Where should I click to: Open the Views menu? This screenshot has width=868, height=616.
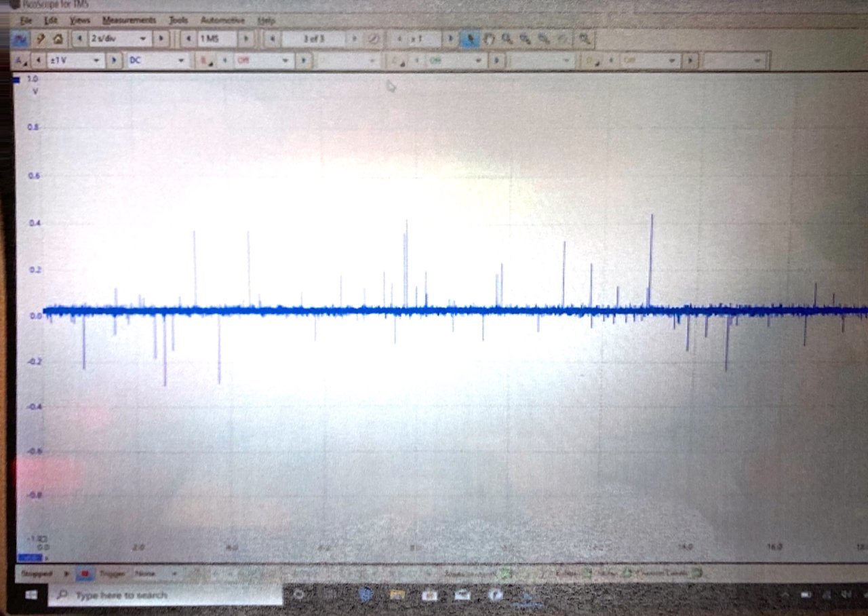pos(79,20)
